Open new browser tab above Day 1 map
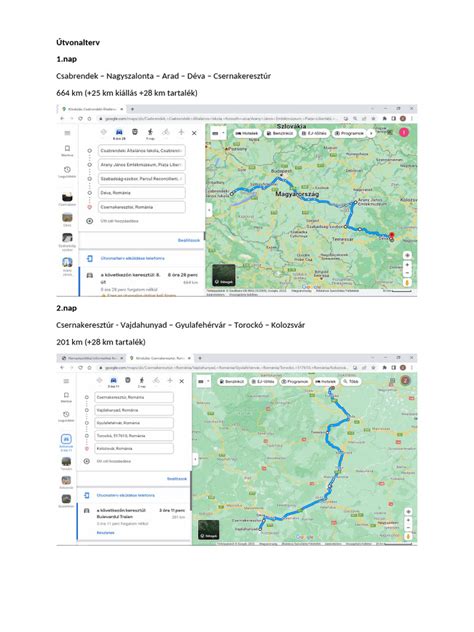 point(132,109)
